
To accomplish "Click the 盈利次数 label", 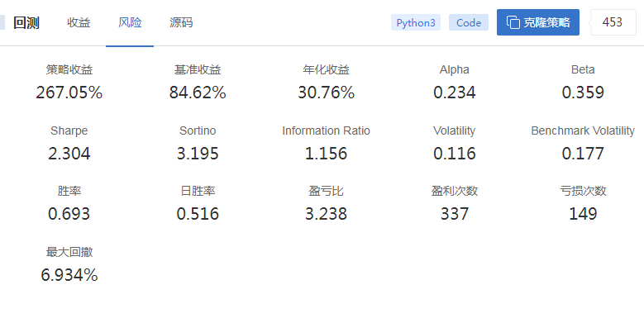I will tap(454, 191).
